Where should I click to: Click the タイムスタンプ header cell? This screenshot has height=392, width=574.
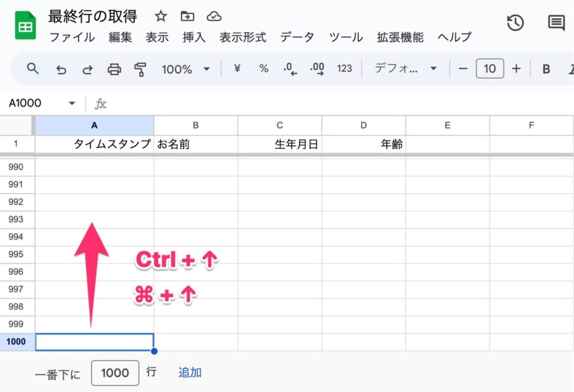click(94, 144)
